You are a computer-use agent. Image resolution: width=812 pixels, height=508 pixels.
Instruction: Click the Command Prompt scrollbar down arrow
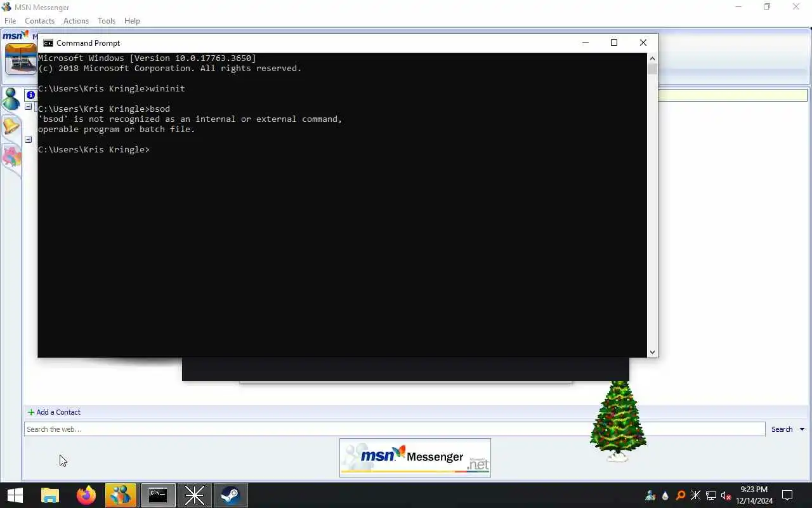pos(652,352)
